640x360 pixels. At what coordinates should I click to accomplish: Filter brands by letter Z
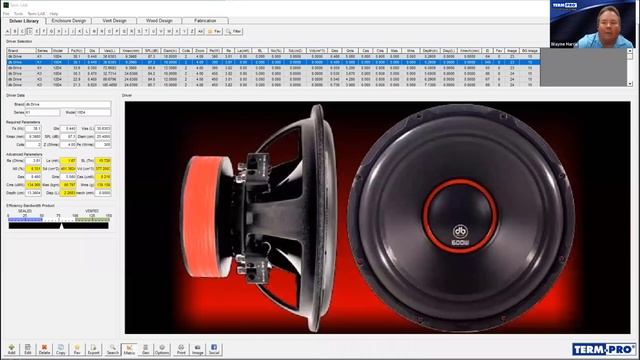[x=192, y=31]
